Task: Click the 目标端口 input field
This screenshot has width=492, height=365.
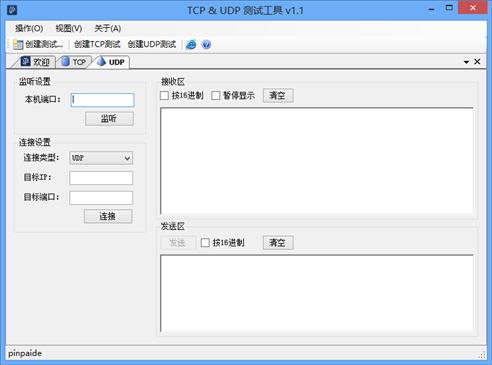Action: (x=101, y=198)
